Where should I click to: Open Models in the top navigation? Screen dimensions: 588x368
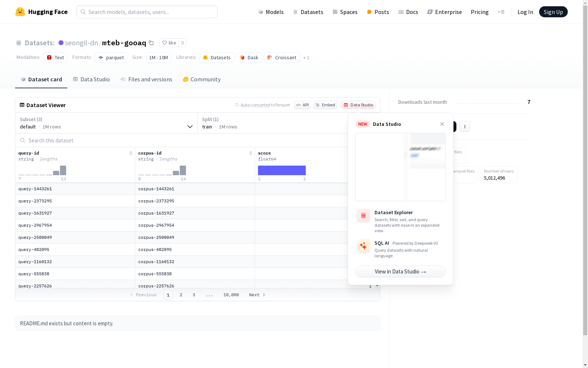pyautogui.click(x=271, y=12)
